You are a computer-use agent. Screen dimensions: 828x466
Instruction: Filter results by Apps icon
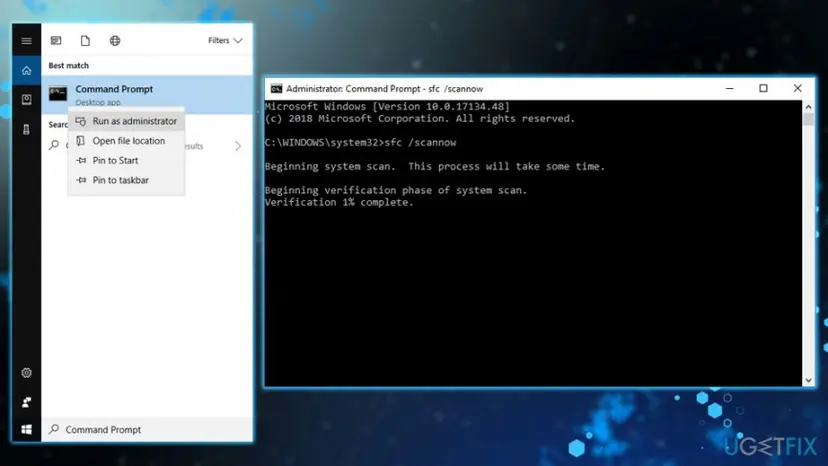56,41
